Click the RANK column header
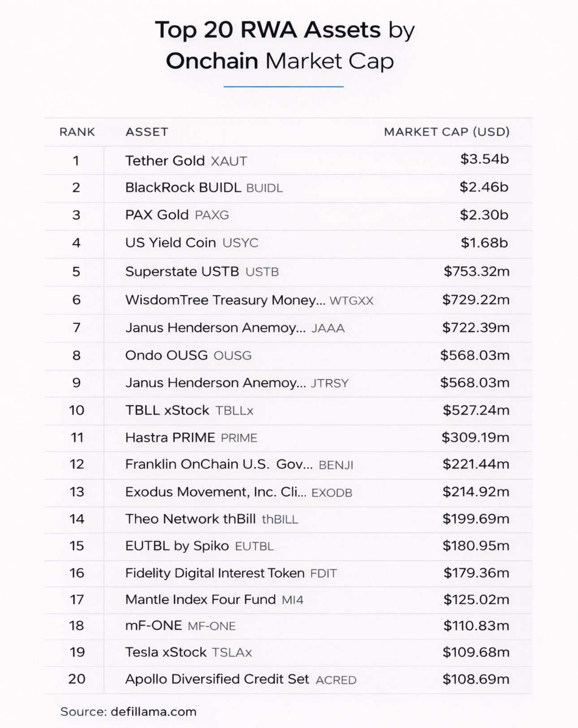Image resolution: width=578 pixels, height=728 pixels. (x=77, y=132)
